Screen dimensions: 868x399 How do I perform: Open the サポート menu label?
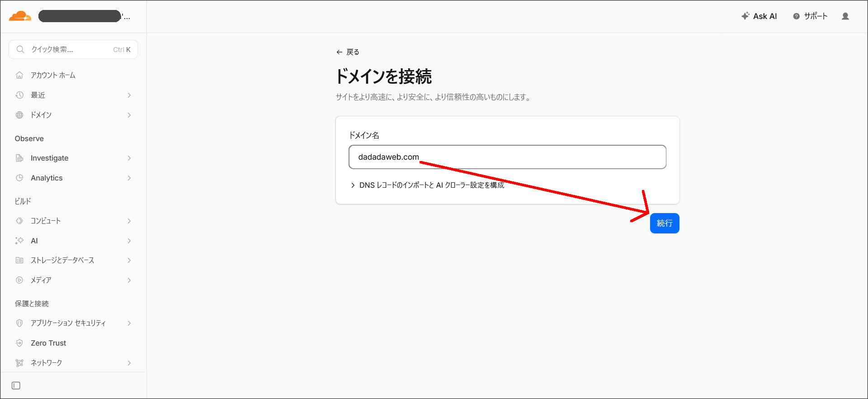[816, 16]
